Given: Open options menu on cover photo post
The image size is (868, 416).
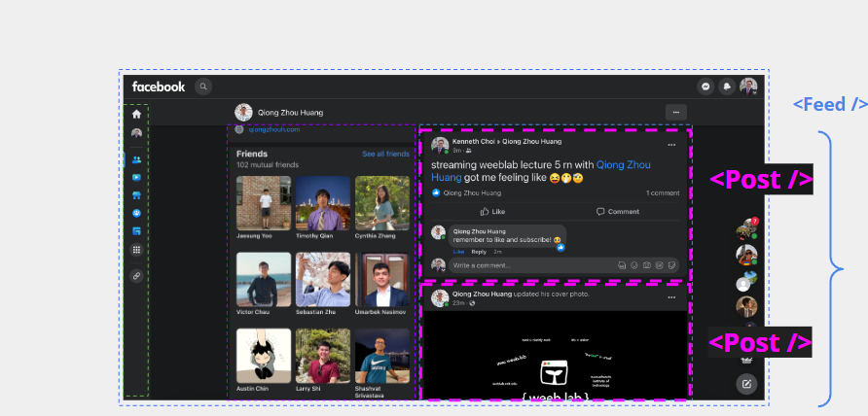Looking at the screenshot, I should 671,294.
